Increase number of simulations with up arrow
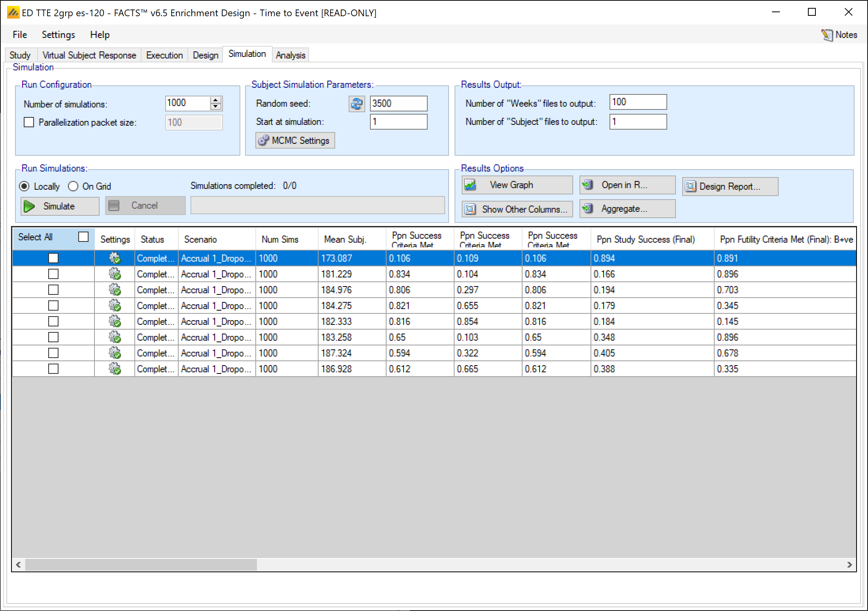 [215, 100]
